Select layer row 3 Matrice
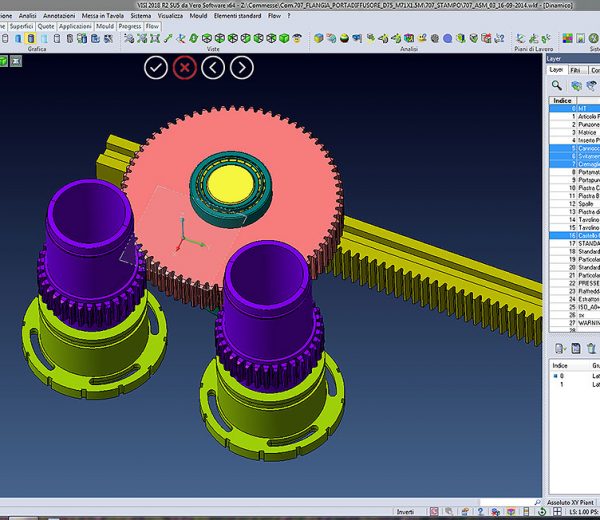 click(x=575, y=132)
